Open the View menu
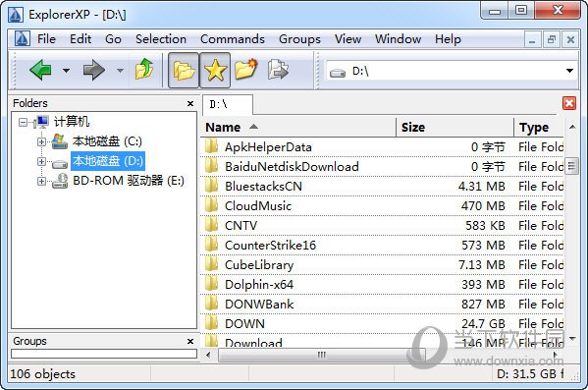This screenshot has height=390, width=588. point(348,39)
